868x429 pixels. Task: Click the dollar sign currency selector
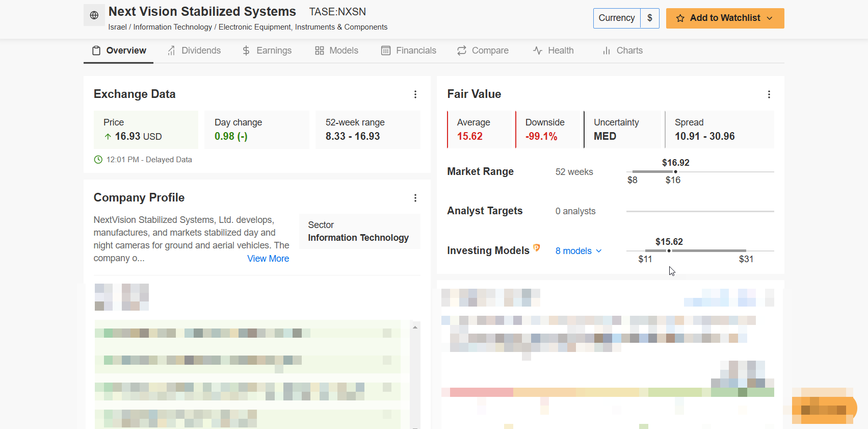(650, 18)
